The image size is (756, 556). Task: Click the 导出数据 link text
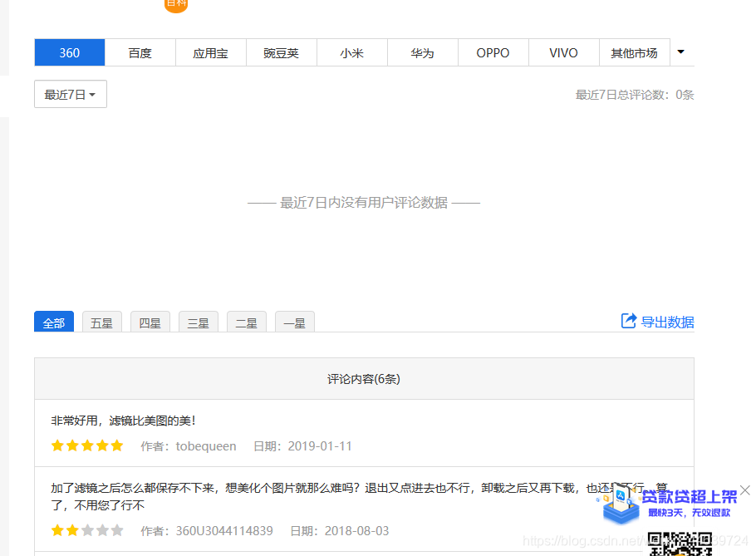pyautogui.click(x=667, y=322)
